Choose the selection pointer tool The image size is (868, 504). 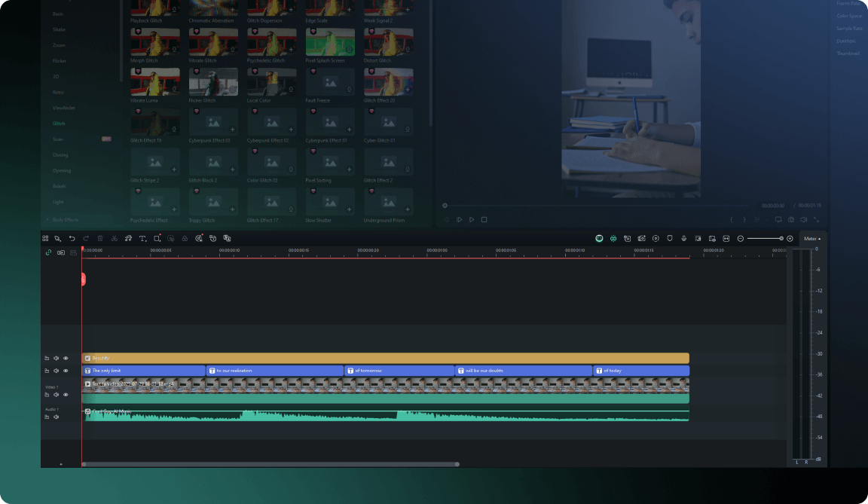(x=57, y=239)
